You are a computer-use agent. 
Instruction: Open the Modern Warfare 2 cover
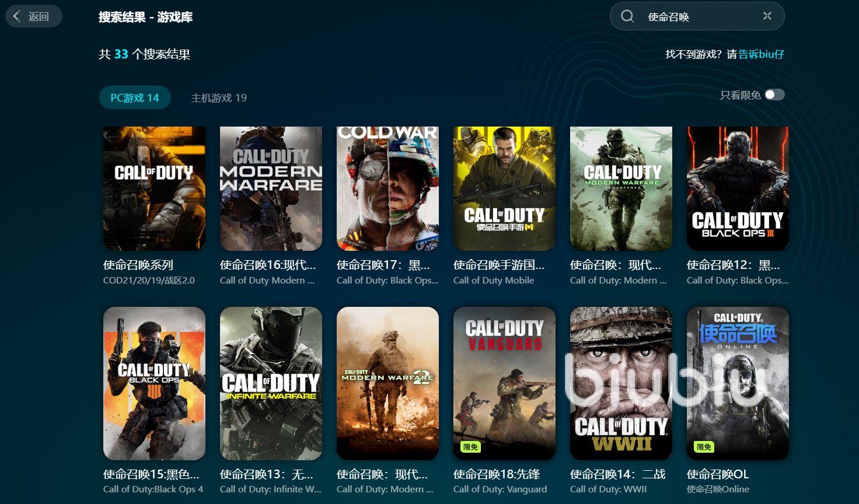point(387,383)
